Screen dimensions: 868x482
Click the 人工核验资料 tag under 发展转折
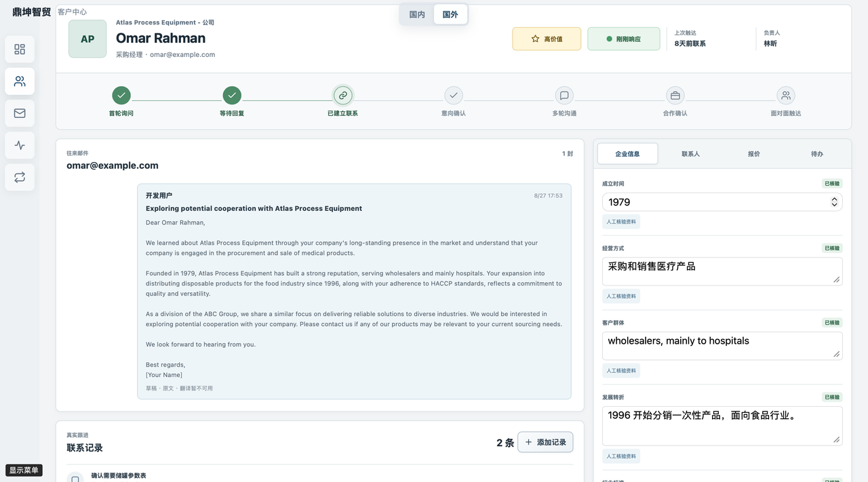pos(621,456)
